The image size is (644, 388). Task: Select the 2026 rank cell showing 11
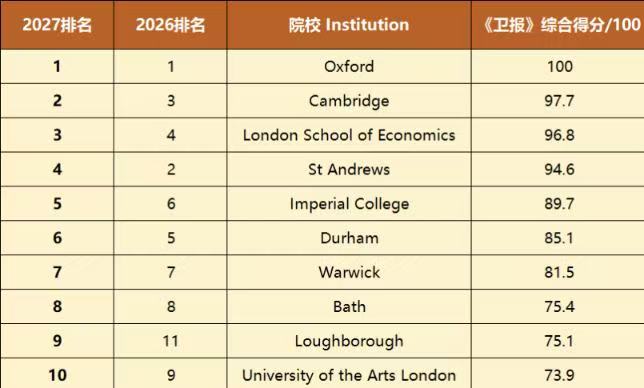coord(170,341)
